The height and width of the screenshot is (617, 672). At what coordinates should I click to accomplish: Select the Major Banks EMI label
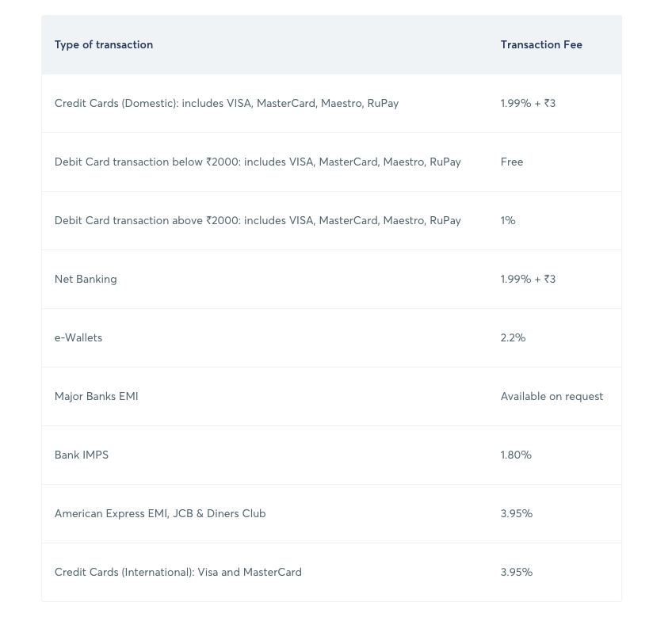[x=97, y=397]
